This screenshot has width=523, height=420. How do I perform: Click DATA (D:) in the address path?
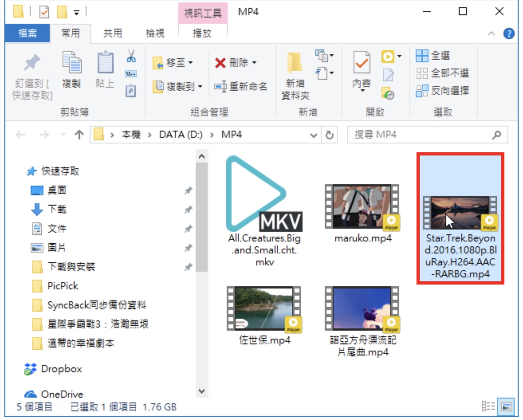[181, 135]
